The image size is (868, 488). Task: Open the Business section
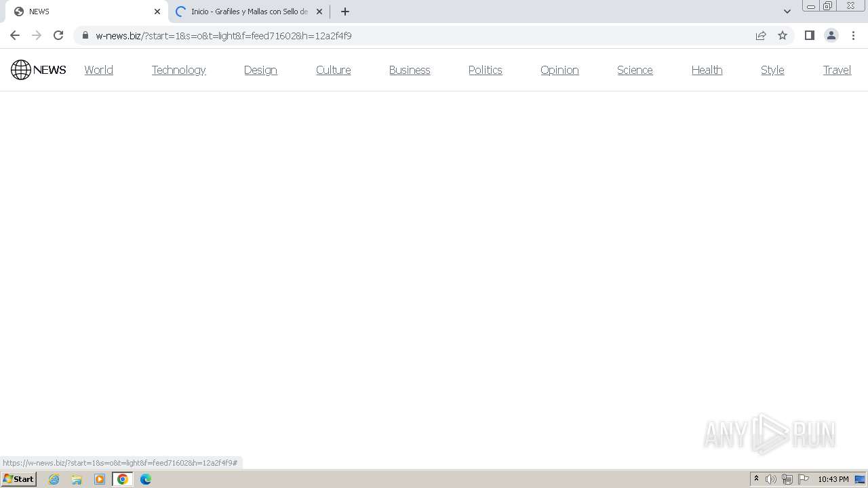click(x=410, y=70)
